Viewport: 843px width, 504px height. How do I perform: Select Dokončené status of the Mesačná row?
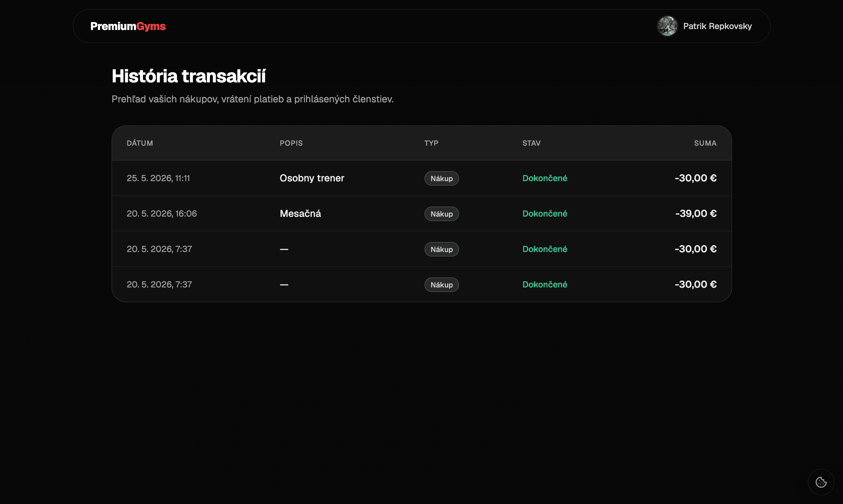click(545, 213)
